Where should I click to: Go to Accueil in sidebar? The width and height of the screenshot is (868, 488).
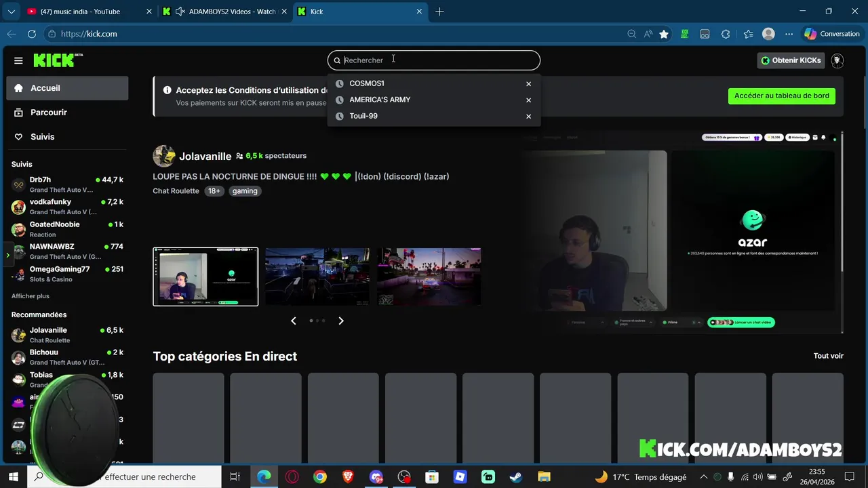click(x=67, y=88)
